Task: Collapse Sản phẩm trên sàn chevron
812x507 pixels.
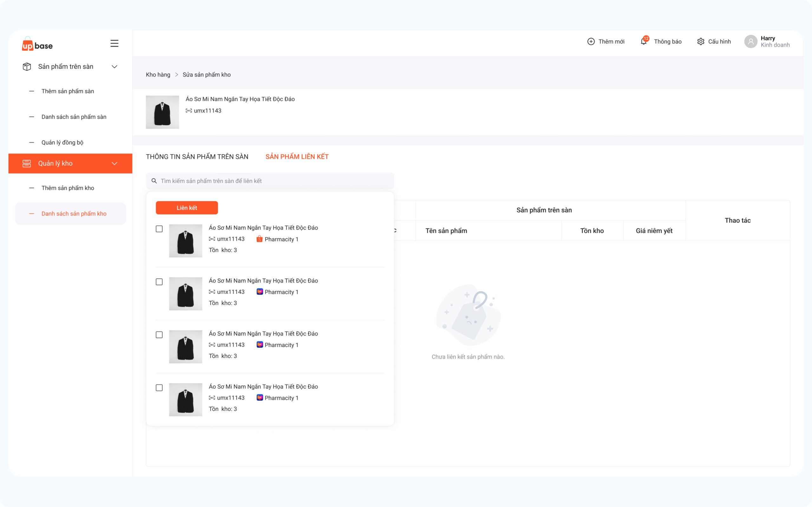Action: point(114,67)
